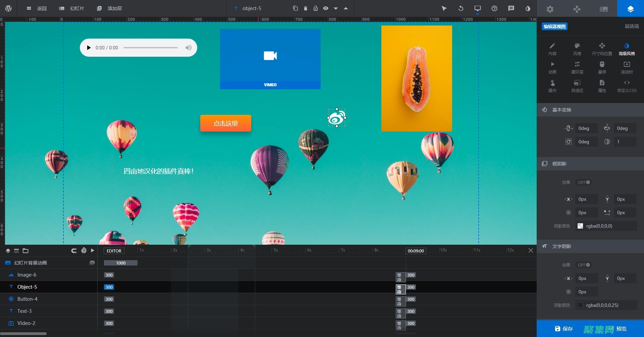Toggle the lock icon for object-5
This screenshot has height=337, width=644.
tap(316, 8)
